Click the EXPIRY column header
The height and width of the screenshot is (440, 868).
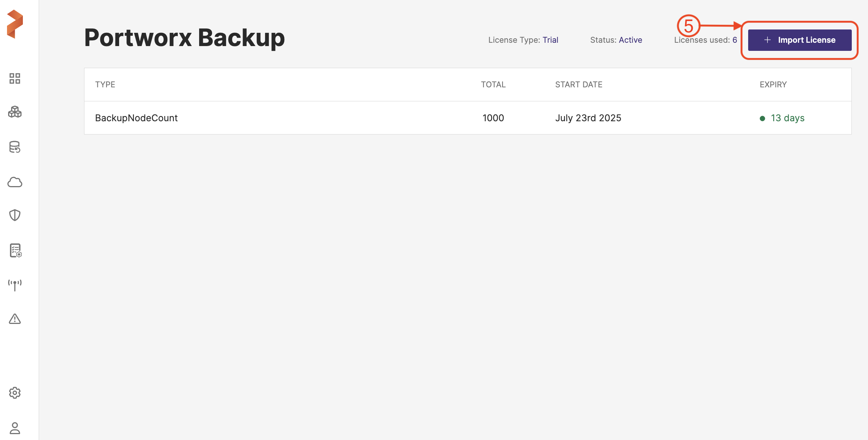(x=773, y=84)
